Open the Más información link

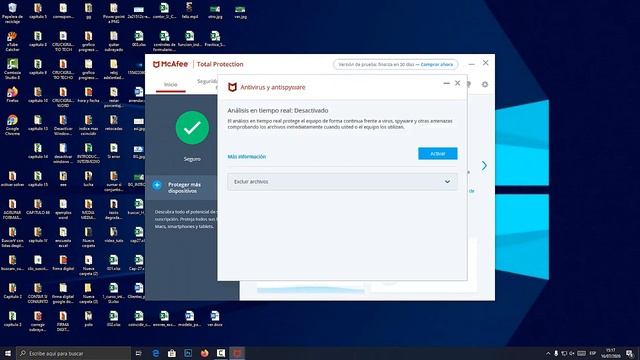(x=247, y=157)
